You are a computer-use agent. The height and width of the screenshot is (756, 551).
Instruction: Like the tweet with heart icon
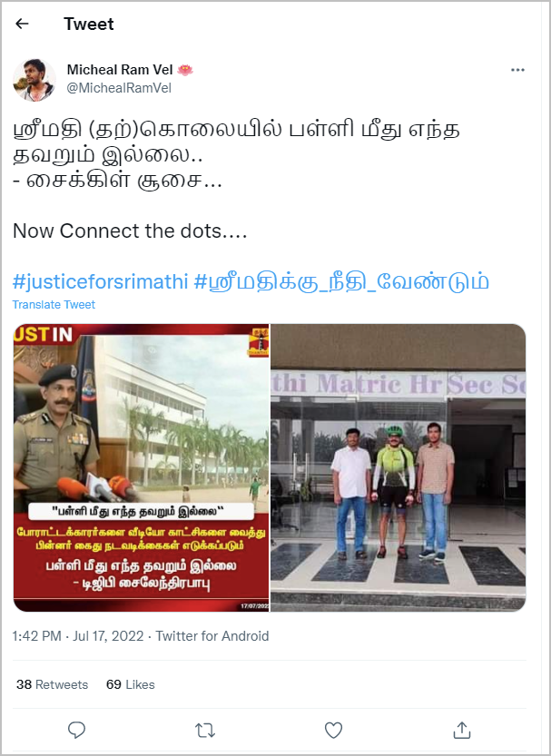point(333,730)
